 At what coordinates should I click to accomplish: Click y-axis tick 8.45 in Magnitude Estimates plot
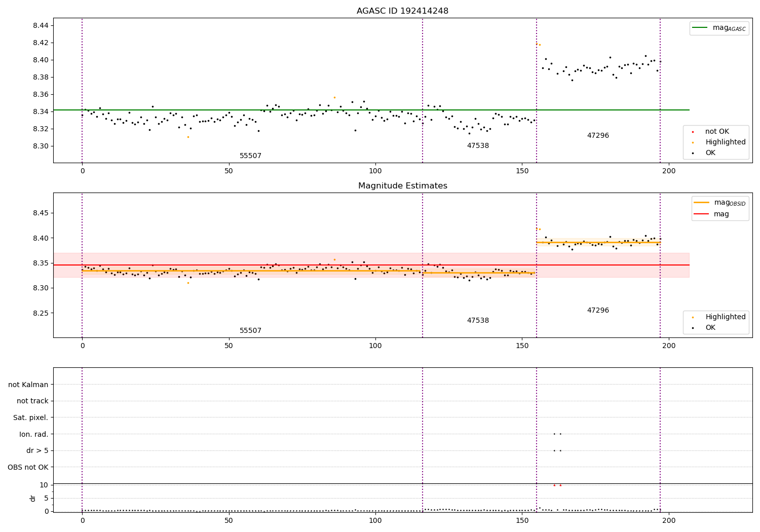pyautogui.click(x=41, y=213)
